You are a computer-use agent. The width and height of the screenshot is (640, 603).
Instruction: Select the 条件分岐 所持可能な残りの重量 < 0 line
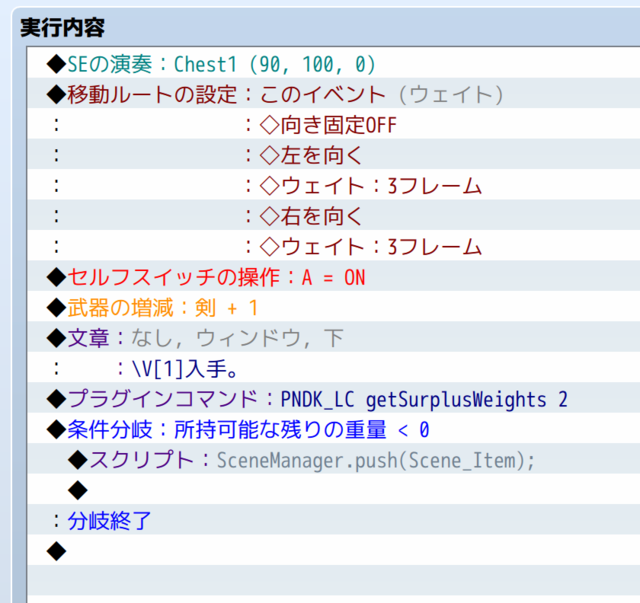pos(334,429)
